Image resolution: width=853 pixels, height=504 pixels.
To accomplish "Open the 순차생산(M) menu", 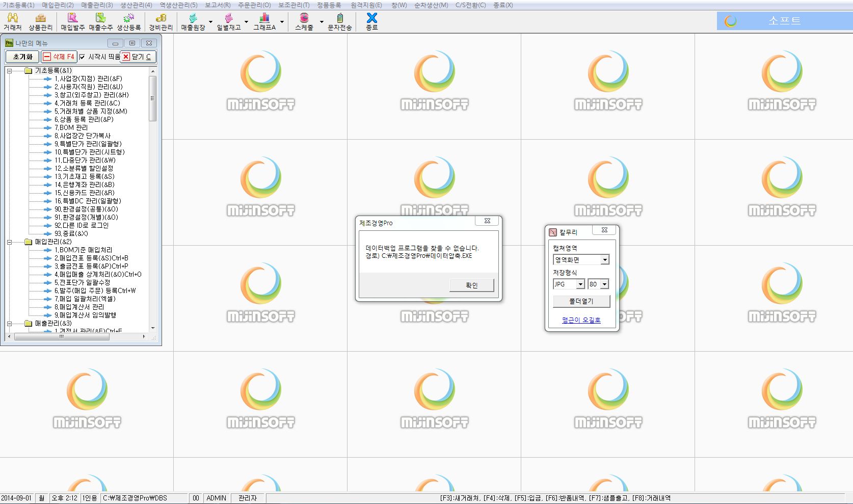I will (431, 5).
